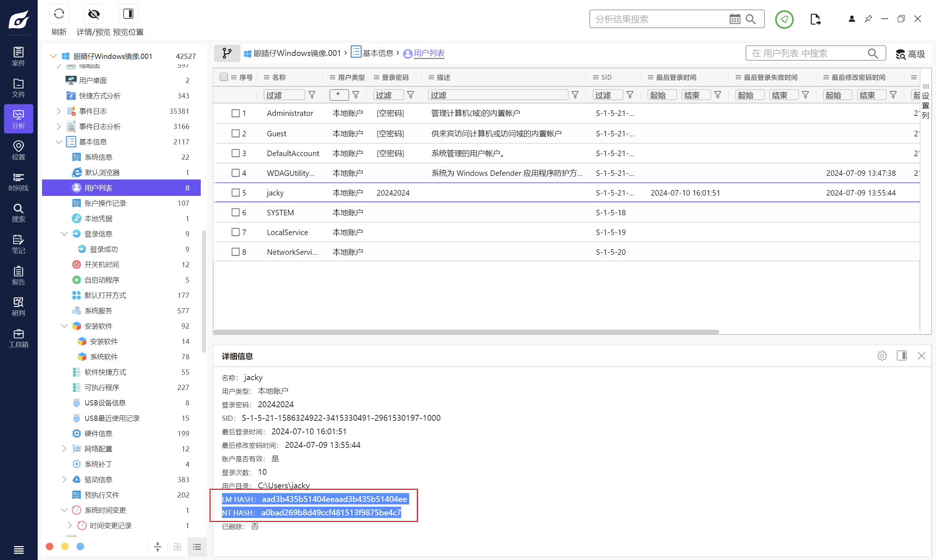936x560 pixels.
Task: Open the 时间线 sidebar section
Action: (x=19, y=182)
